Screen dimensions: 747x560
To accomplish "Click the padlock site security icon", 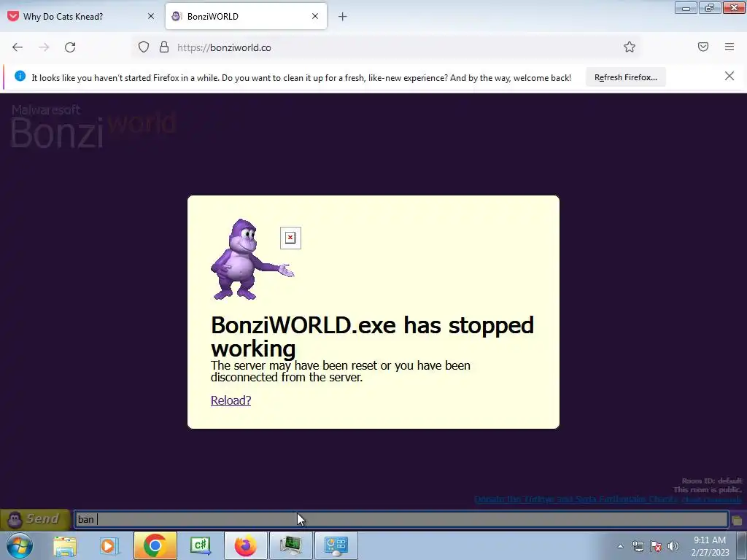I will tap(164, 47).
